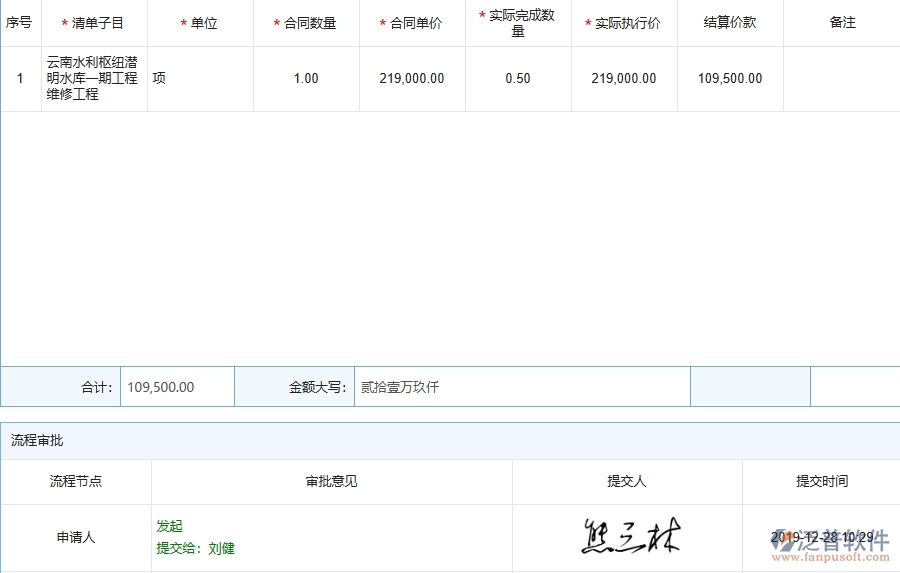The width and height of the screenshot is (900, 573).
Task: Edit the 云南水利枢纽潜明水库 item name cell
Action: (94, 78)
